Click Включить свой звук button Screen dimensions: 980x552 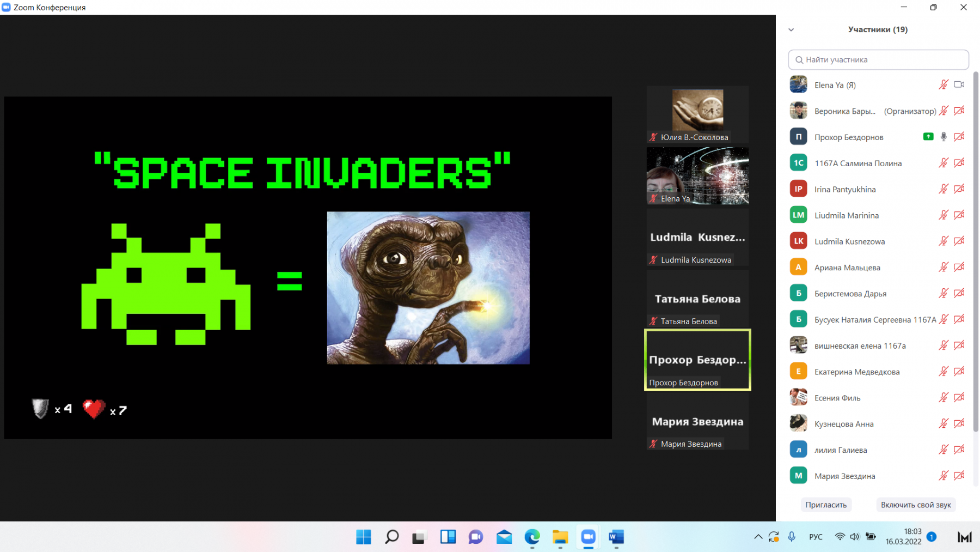click(x=916, y=505)
